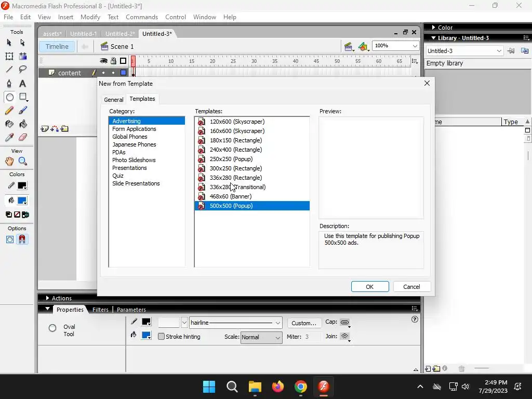Click the Edit Scene clapperboard icon

(x=349, y=46)
